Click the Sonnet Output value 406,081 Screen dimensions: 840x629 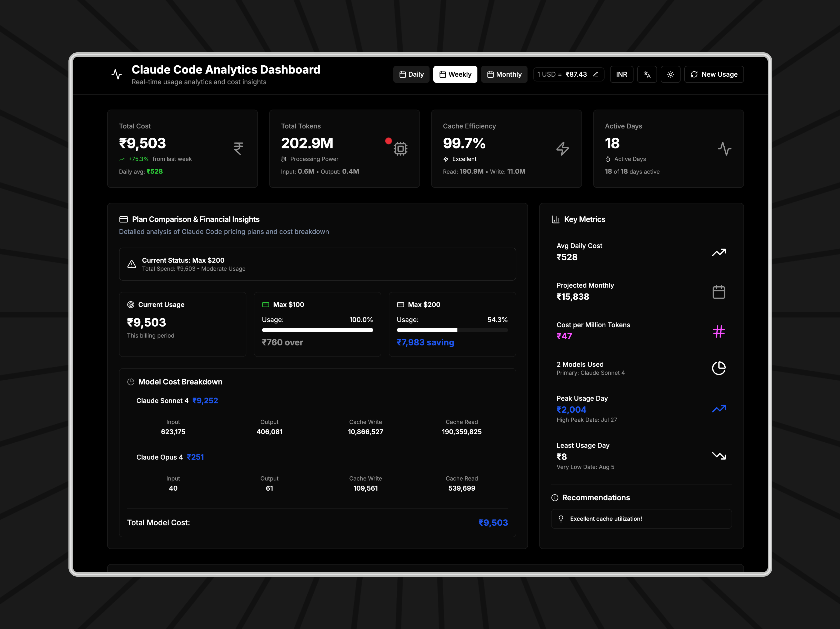point(269,432)
